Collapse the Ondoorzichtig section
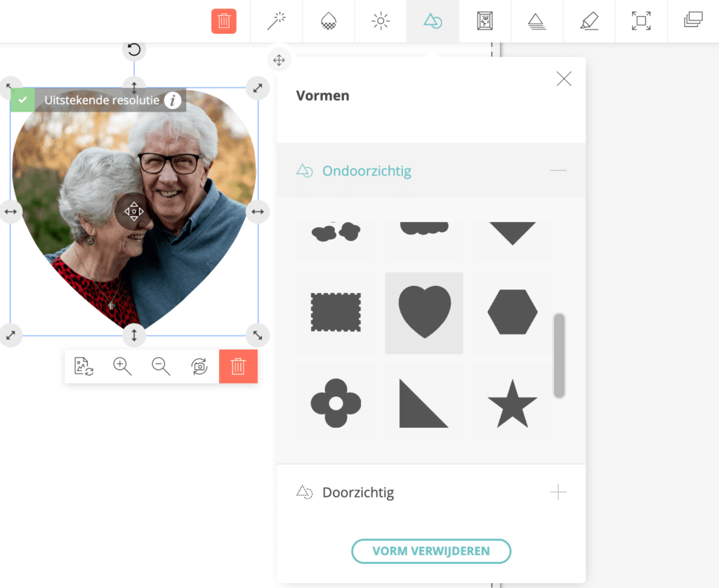The image size is (719, 588). pyautogui.click(x=558, y=171)
